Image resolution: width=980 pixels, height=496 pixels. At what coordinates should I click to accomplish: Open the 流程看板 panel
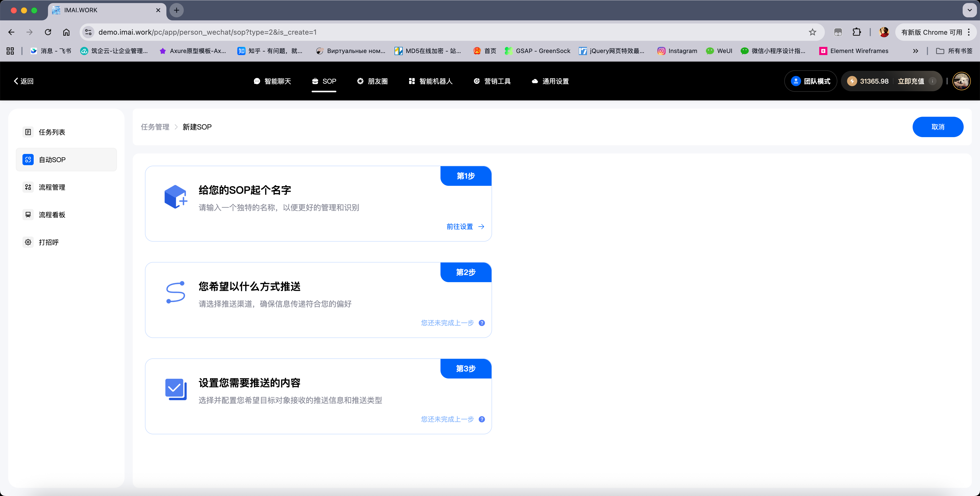(x=52, y=214)
